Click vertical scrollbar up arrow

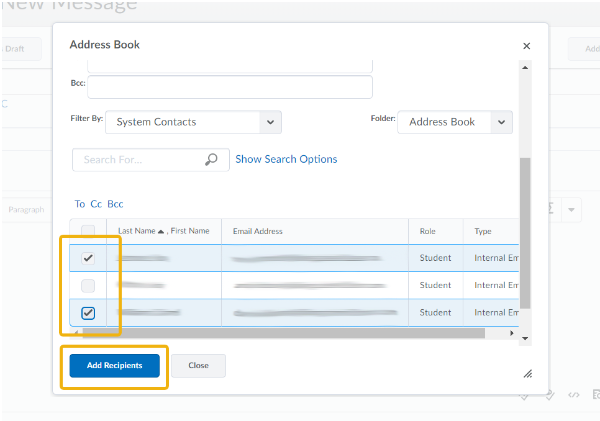526,67
